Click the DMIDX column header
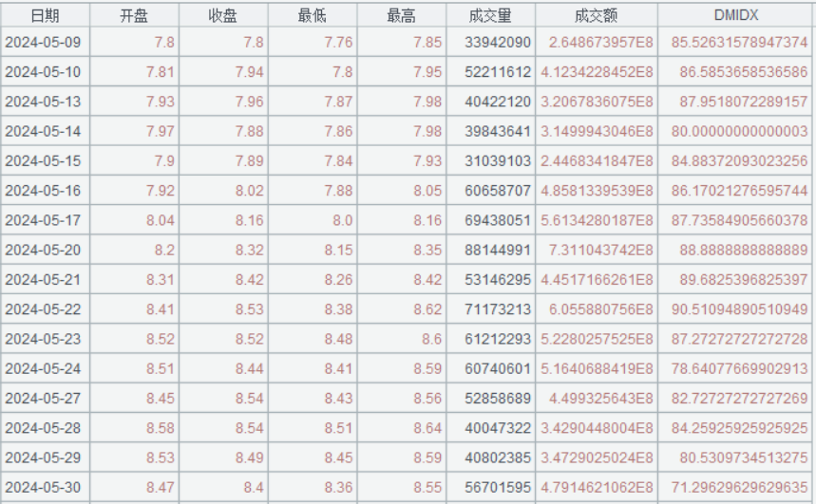Viewport: 816px width, 504px height. click(736, 15)
